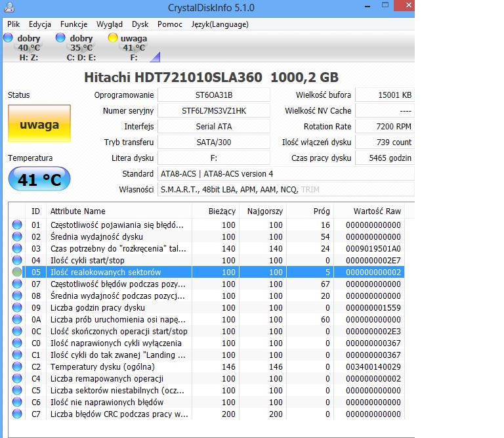Open the Plik menu
This screenshot has width=504, height=438.
(x=14, y=24)
